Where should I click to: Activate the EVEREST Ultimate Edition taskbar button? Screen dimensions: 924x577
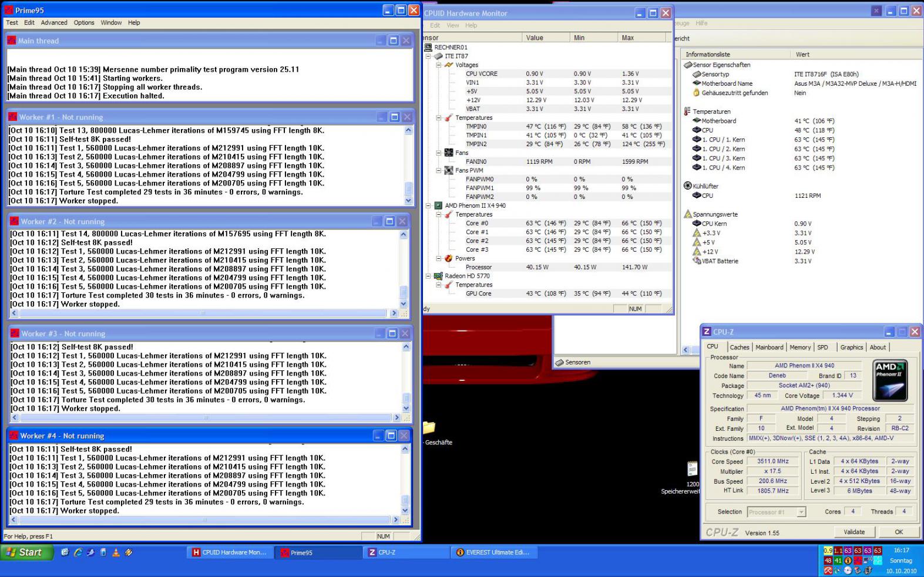pyautogui.click(x=494, y=552)
